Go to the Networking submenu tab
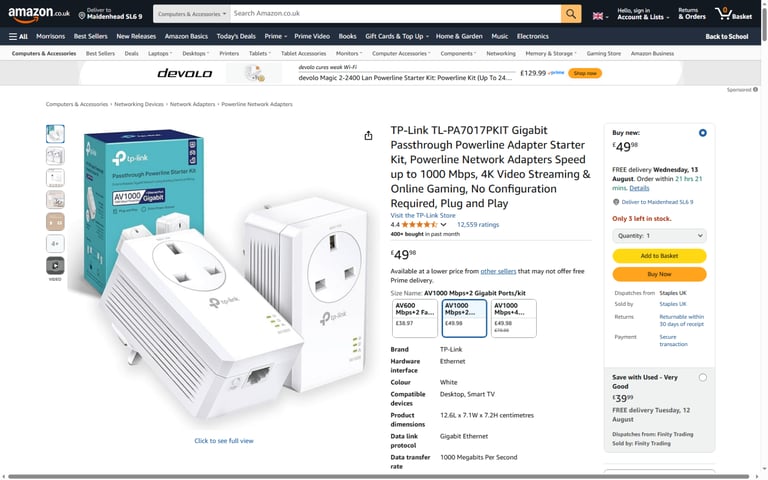768x480 pixels. (501, 53)
